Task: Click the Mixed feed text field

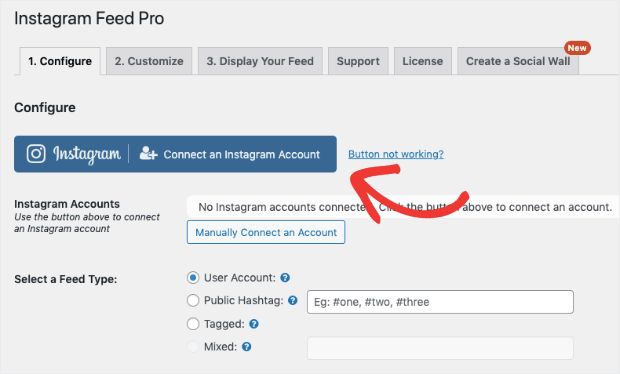Action: [x=440, y=348]
